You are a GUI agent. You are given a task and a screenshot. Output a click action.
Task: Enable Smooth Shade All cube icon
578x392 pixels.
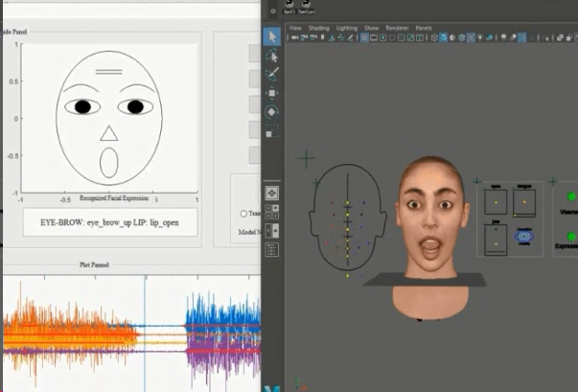pos(443,37)
